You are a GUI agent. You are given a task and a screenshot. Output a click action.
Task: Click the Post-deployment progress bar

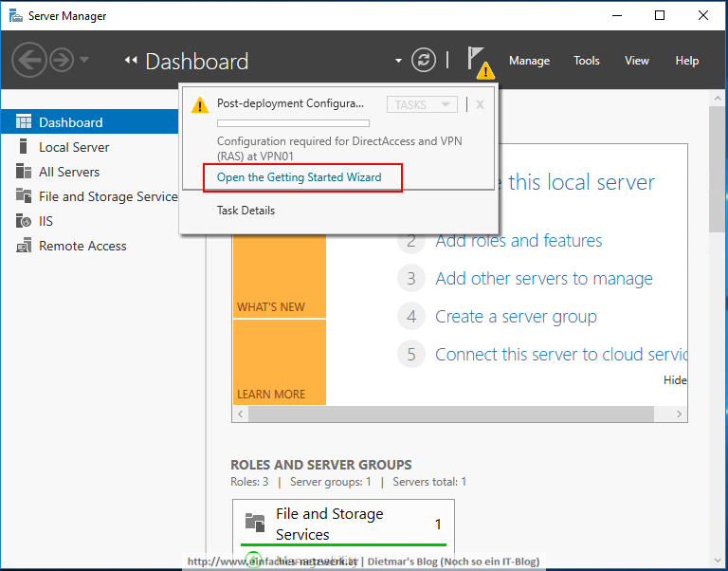click(293, 123)
